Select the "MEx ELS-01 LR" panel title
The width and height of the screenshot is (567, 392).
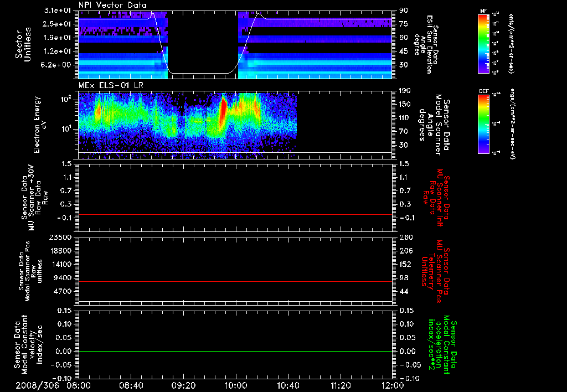(x=111, y=86)
